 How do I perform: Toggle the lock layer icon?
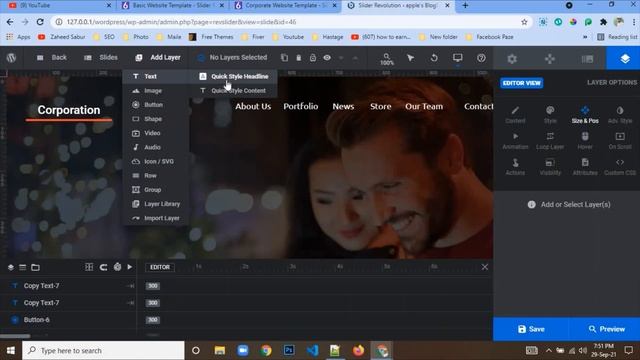313,58
